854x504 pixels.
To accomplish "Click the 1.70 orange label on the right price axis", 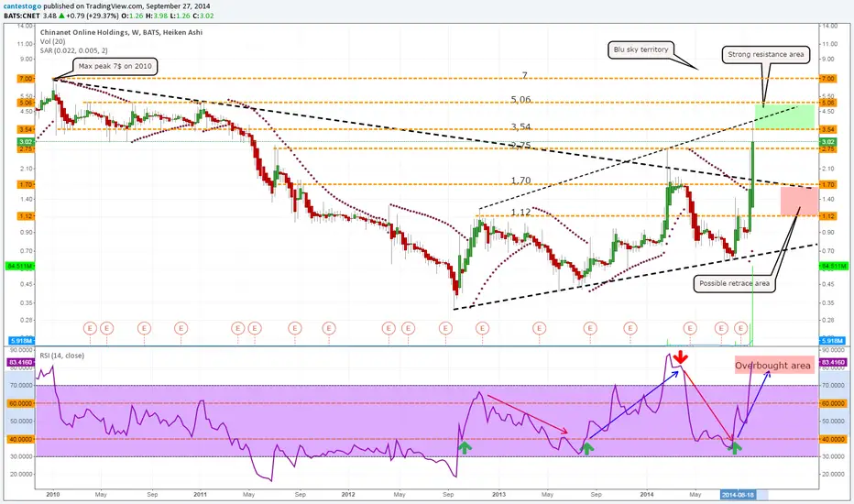I will pos(827,185).
